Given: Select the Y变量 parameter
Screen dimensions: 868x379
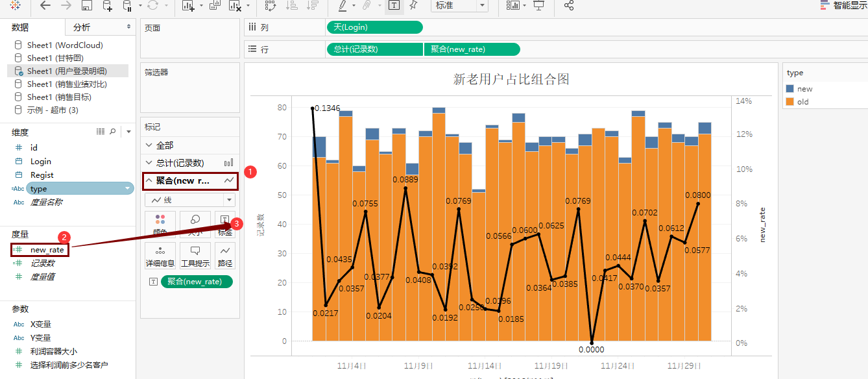Looking at the screenshot, I should [40, 338].
